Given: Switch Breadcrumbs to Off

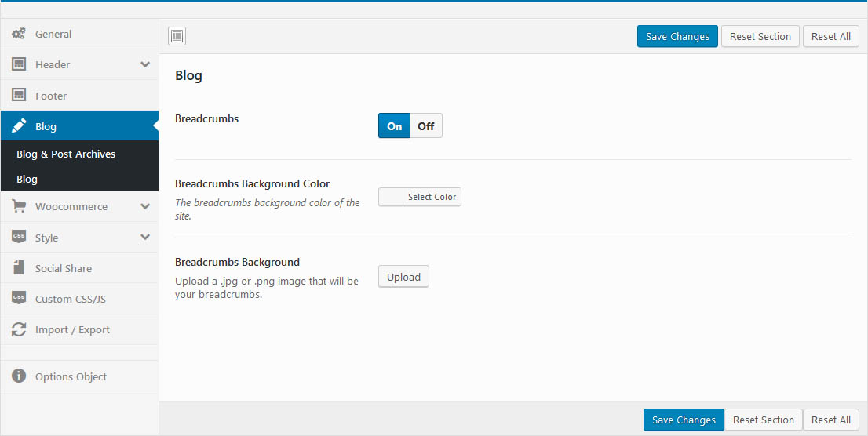Looking at the screenshot, I should click(x=425, y=126).
